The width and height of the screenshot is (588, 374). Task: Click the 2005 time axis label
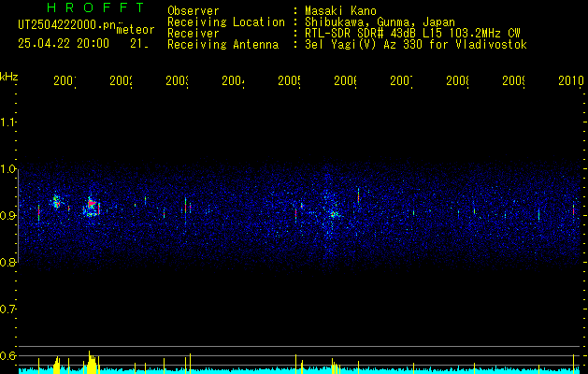click(x=290, y=80)
